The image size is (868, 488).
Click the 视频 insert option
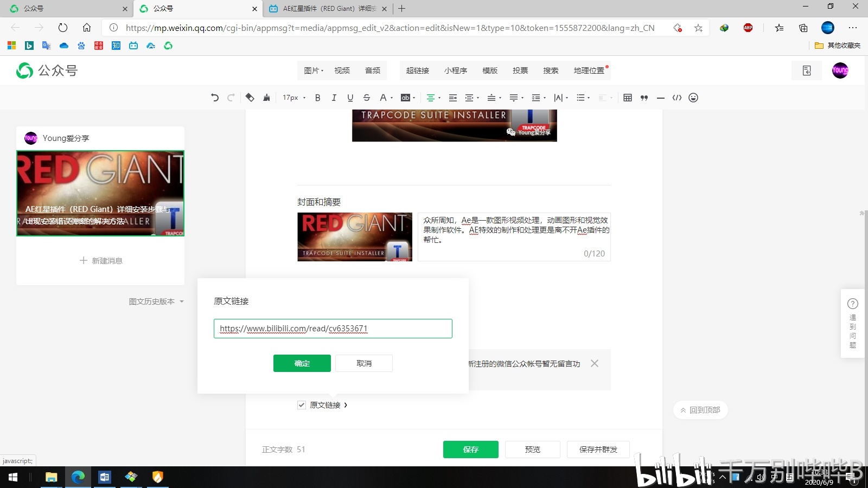pos(342,70)
